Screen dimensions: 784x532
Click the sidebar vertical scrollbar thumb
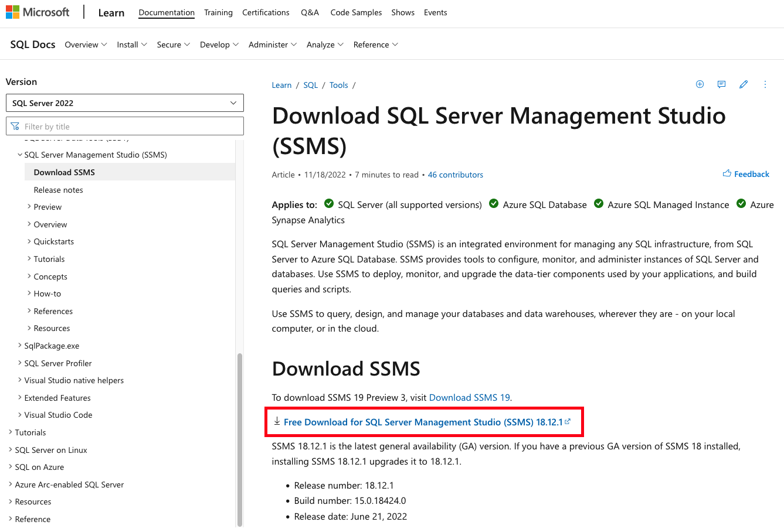click(x=239, y=440)
